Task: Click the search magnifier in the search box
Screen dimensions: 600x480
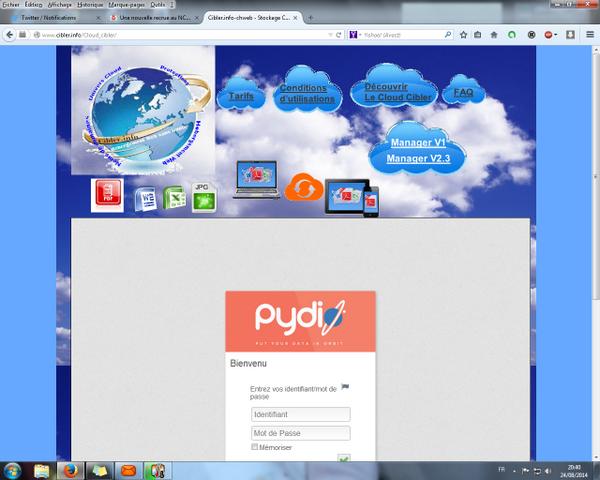Action: [448, 34]
